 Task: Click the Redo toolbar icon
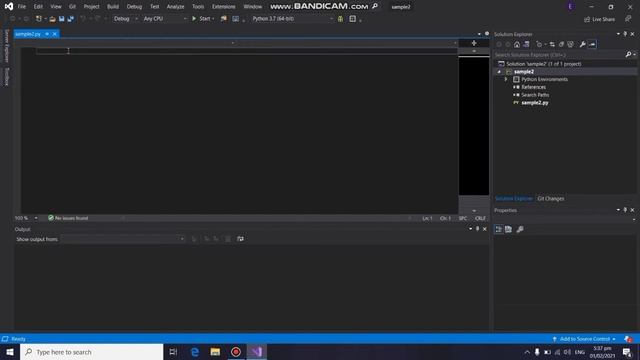click(x=98, y=19)
